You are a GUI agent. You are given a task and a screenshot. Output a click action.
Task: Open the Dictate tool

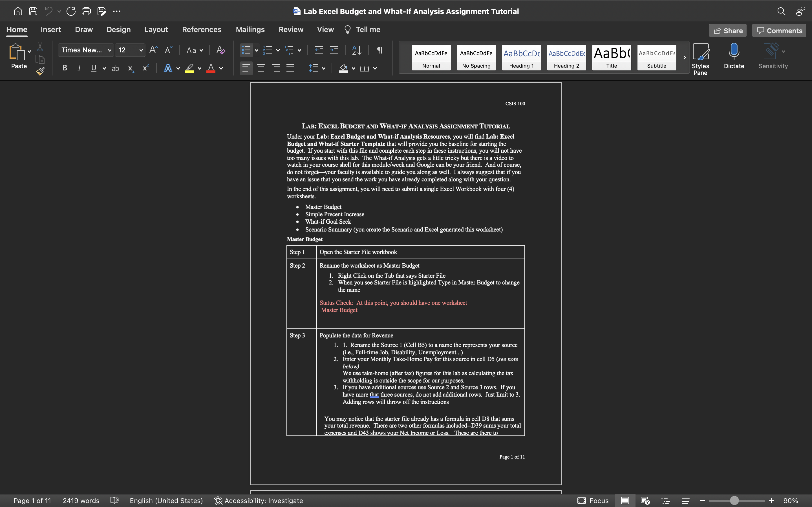[x=734, y=57]
